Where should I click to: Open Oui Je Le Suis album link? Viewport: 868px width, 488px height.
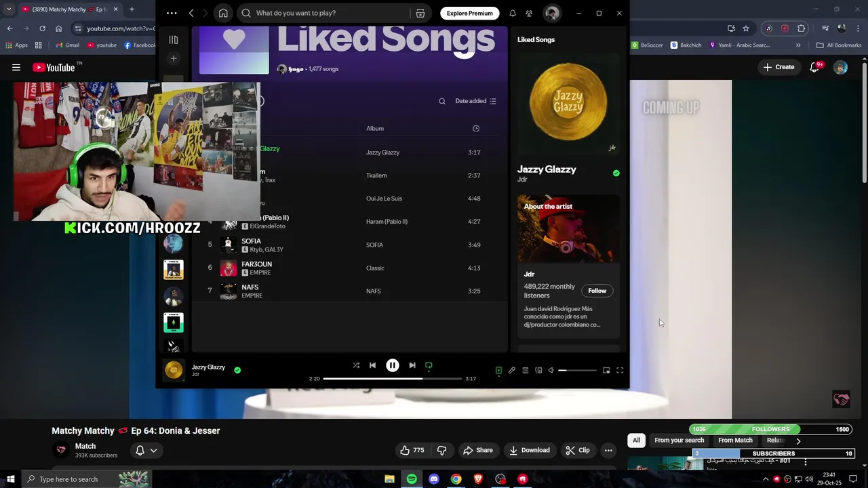click(384, 199)
